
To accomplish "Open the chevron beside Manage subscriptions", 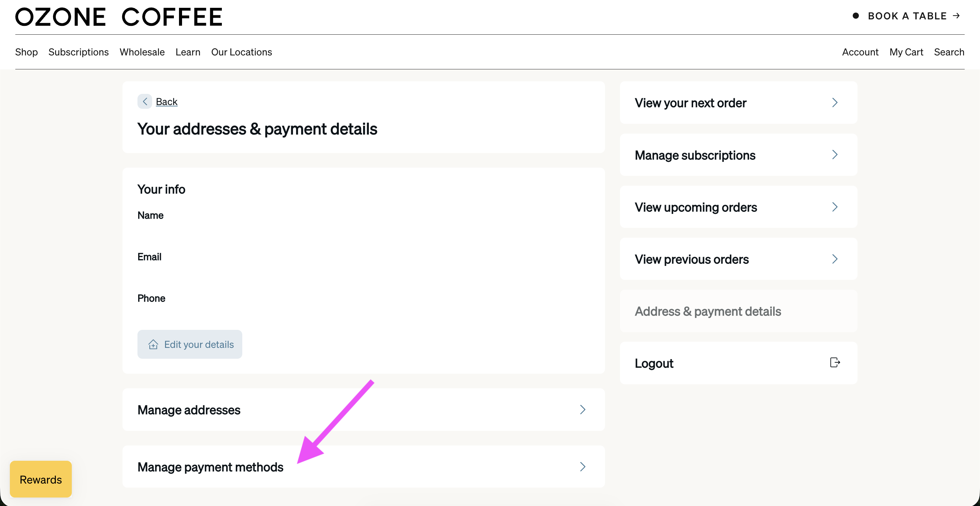I will point(835,155).
